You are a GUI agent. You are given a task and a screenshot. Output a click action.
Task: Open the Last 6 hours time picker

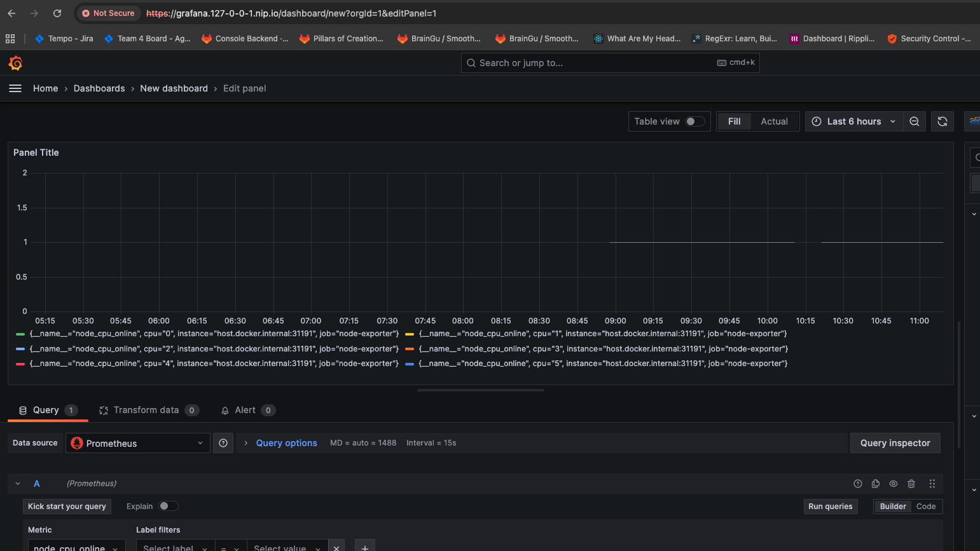pyautogui.click(x=854, y=121)
